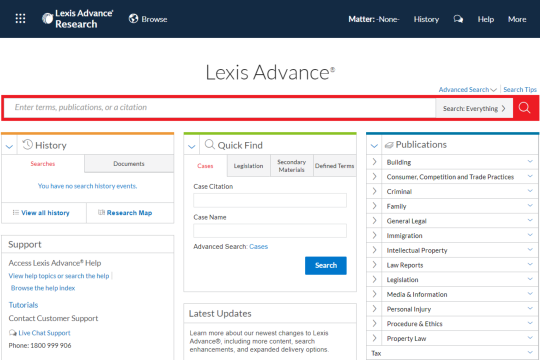Expand the Advanced Search dropdown
The width and height of the screenshot is (540, 360).
467,90
